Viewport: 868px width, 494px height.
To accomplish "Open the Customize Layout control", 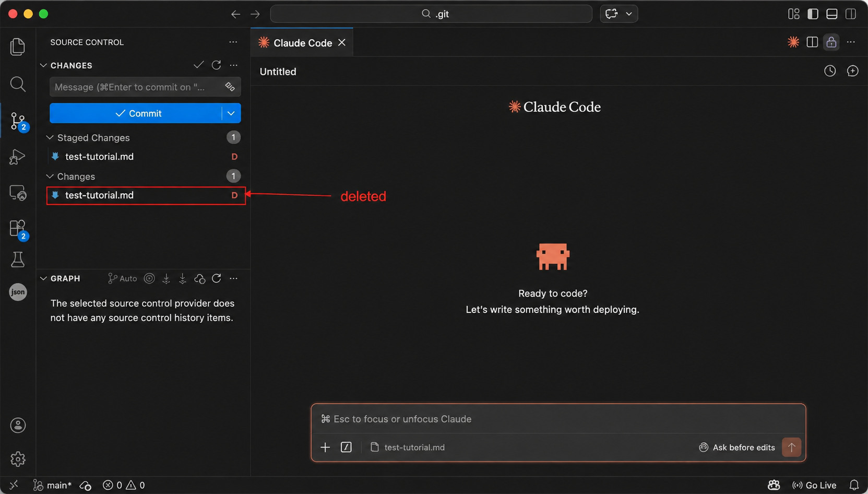I will (794, 14).
